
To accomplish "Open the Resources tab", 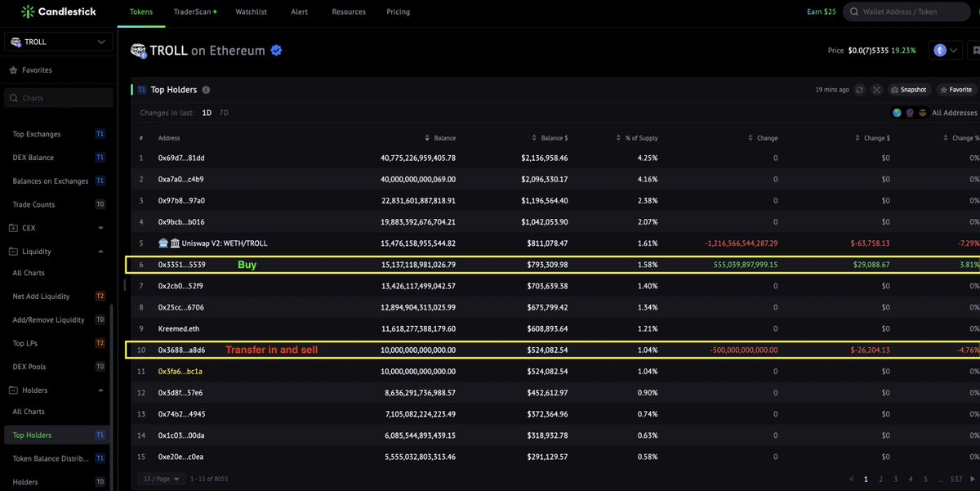I will coord(349,12).
